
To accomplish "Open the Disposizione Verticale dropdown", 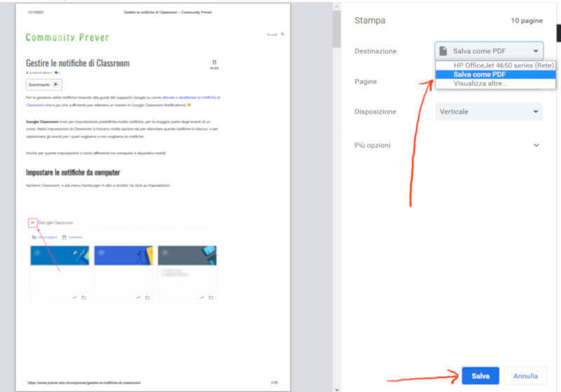I will pos(489,111).
